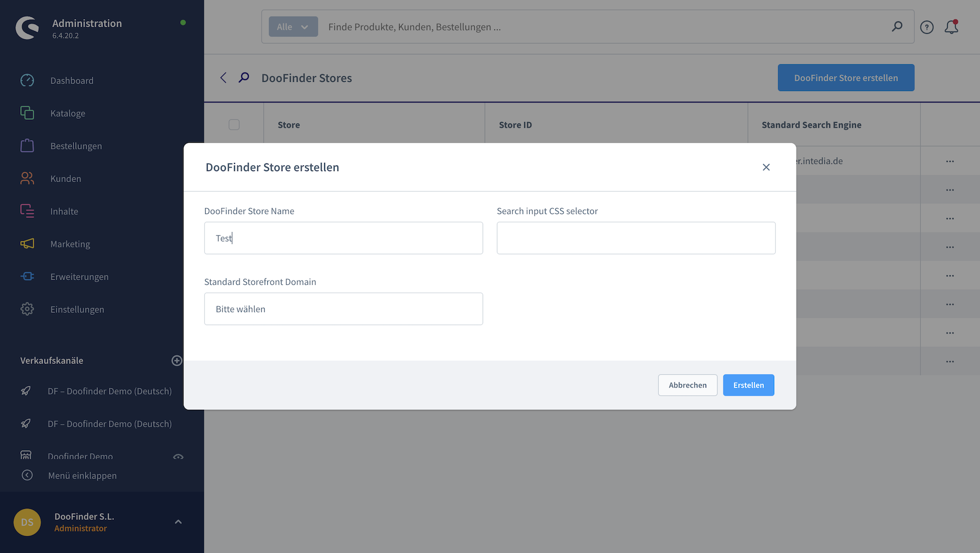Image resolution: width=980 pixels, height=553 pixels.
Task: Click the Erweiterungen plug icon
Action: (x=27, y=276)
